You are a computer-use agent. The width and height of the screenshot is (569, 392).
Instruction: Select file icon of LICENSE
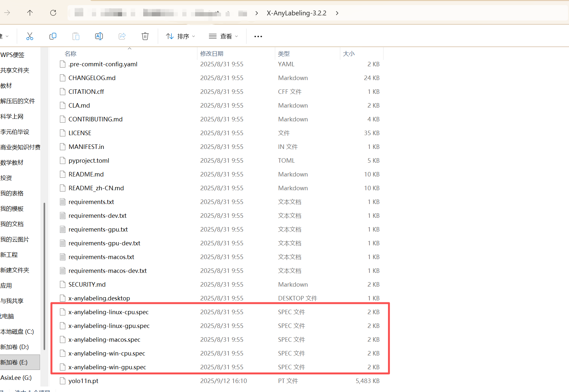63,133
